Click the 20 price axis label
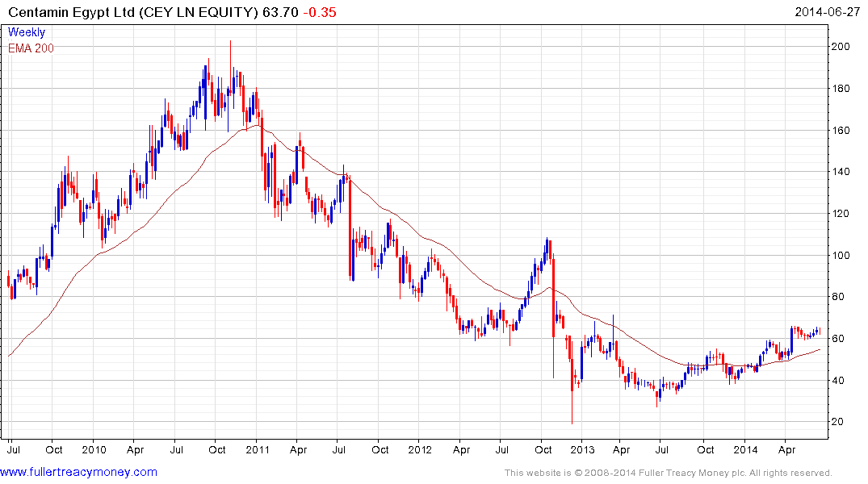Screen dimensions: 868x484 pos(837,422)
